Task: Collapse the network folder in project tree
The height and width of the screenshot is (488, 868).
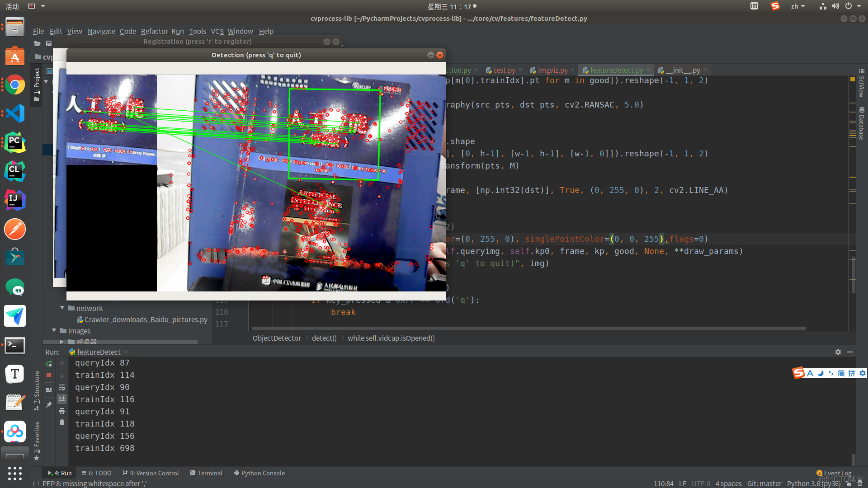Action: (62, 308)
